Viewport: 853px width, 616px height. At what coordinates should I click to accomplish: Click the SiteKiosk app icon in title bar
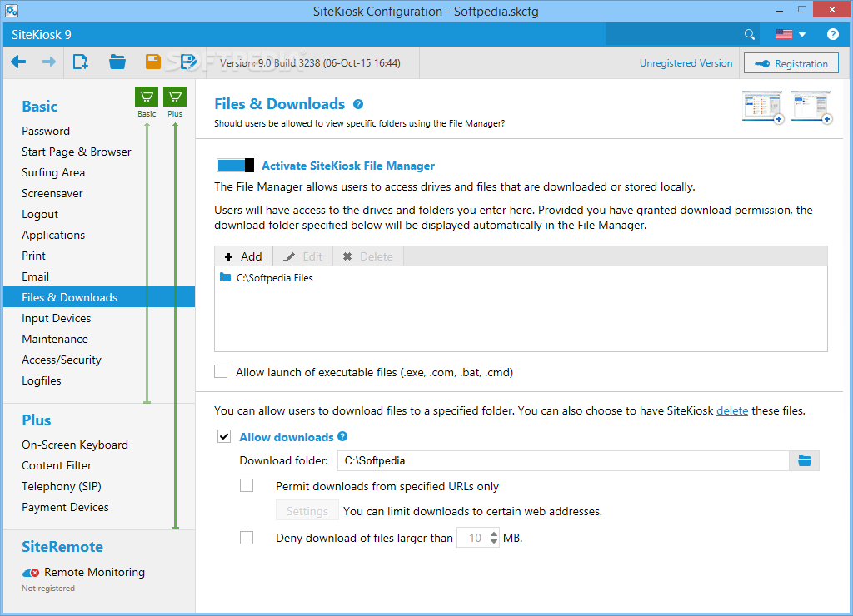[12, 10]
